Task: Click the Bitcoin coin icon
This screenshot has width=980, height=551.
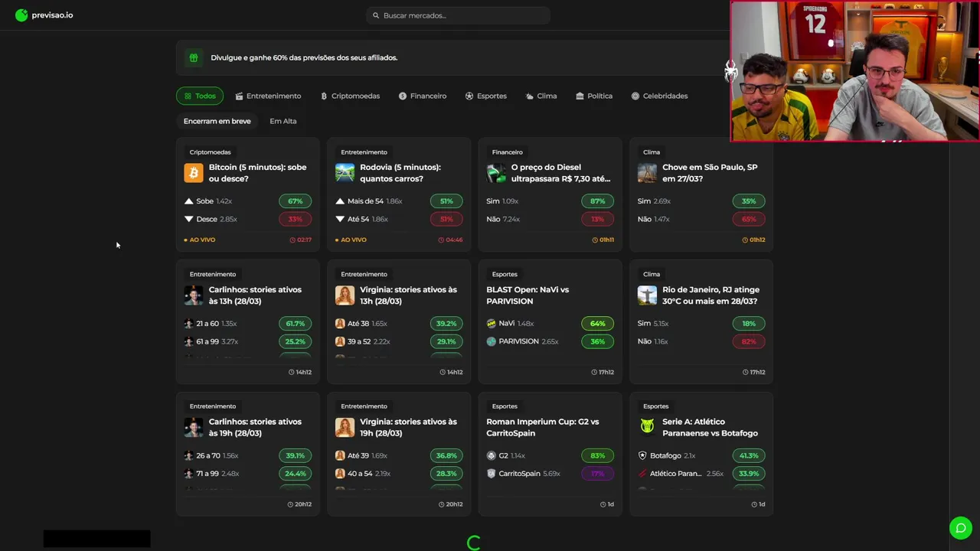Action: 194,173
